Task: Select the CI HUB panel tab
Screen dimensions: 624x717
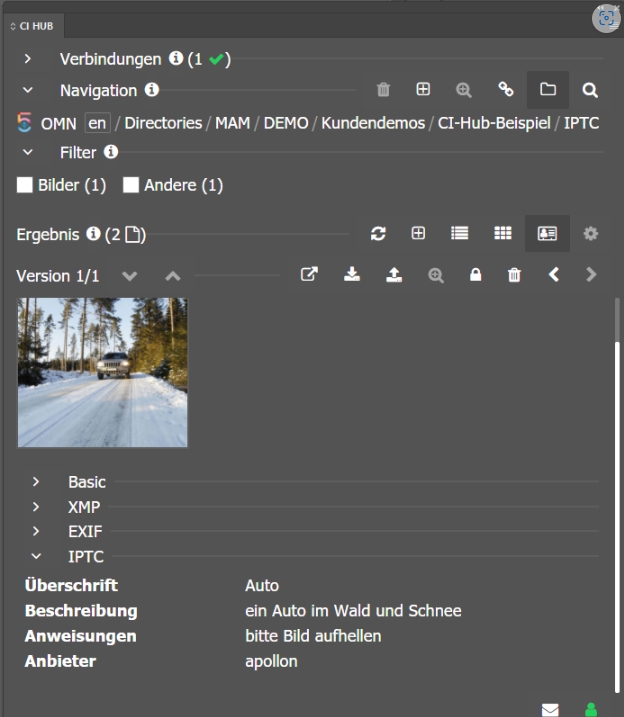Action: pyautogui.click(x=32, y=25)
